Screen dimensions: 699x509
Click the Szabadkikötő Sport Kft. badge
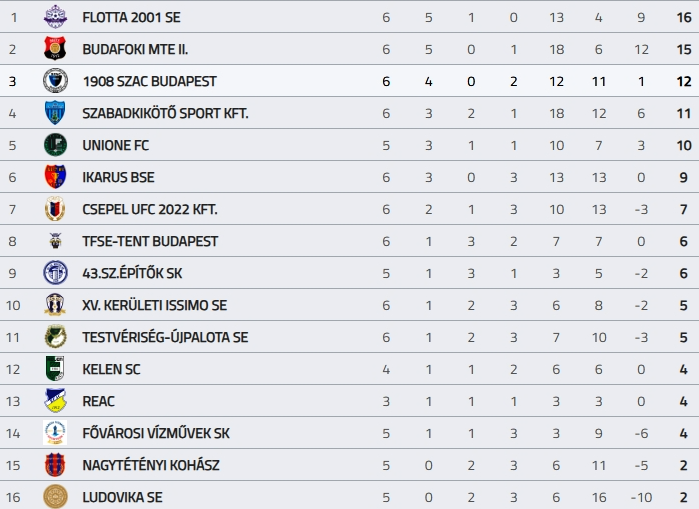(x=55, y=113)
